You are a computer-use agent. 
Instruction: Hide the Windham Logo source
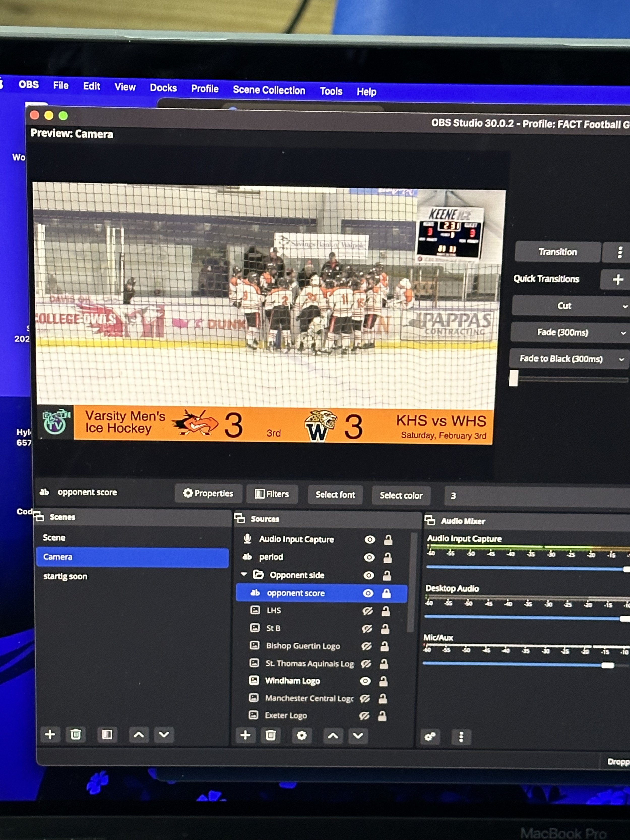tap(365, 681)
